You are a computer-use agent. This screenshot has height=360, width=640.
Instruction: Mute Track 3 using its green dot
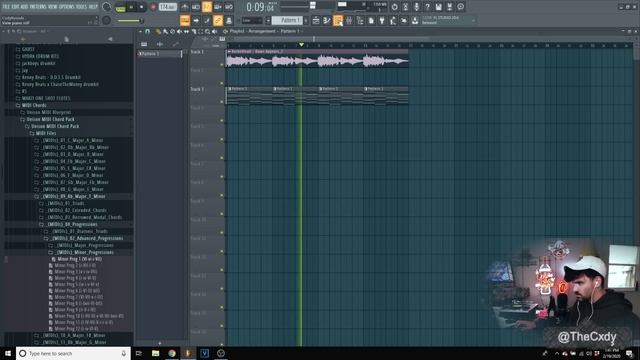(x=222, y=102)
